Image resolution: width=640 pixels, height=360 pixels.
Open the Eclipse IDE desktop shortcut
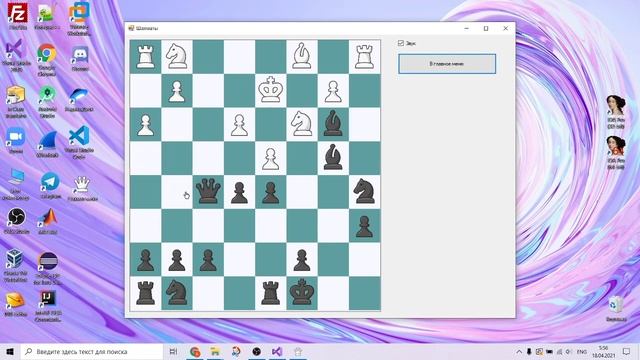pyautogui.click(x=48, y=267)
